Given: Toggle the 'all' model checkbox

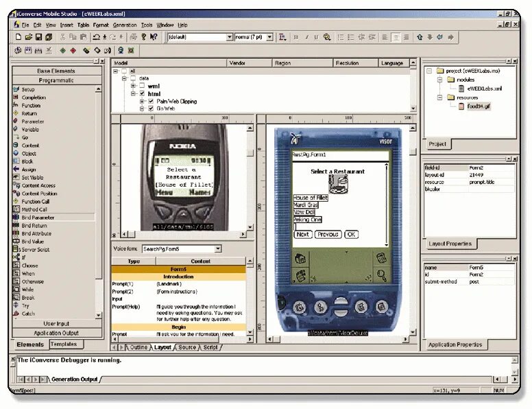Looking at the screenshot, I should tap(124, 71).
